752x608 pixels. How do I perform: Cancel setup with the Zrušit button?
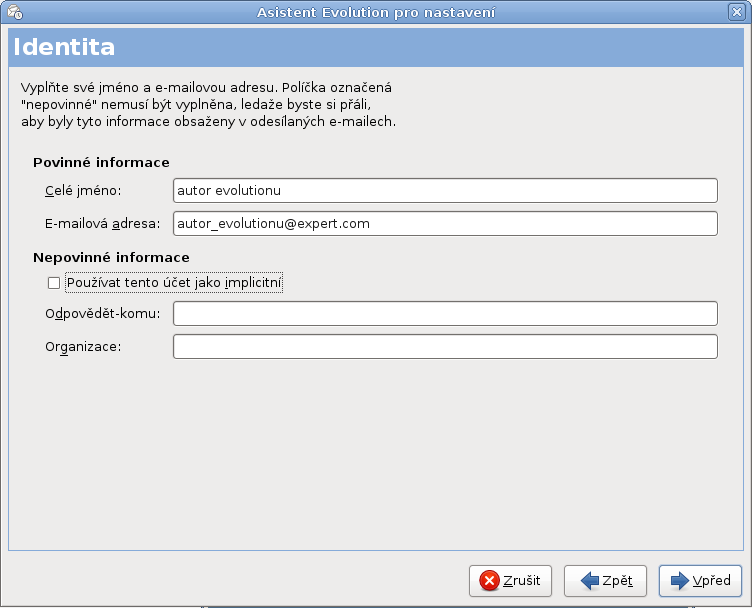pyautogui.click(x=510, y=581)
